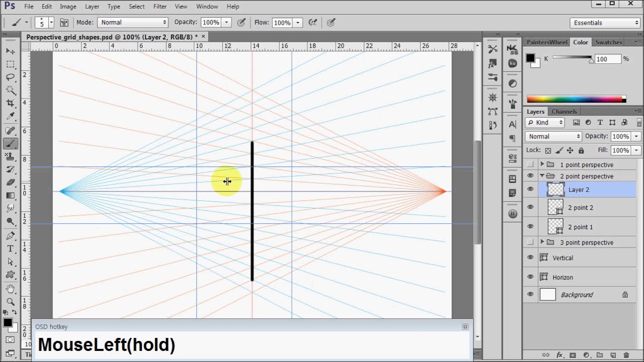This screenshot has width=644, height=362.
Task: Select the Eyedropper tool
Action: (10, 117)
